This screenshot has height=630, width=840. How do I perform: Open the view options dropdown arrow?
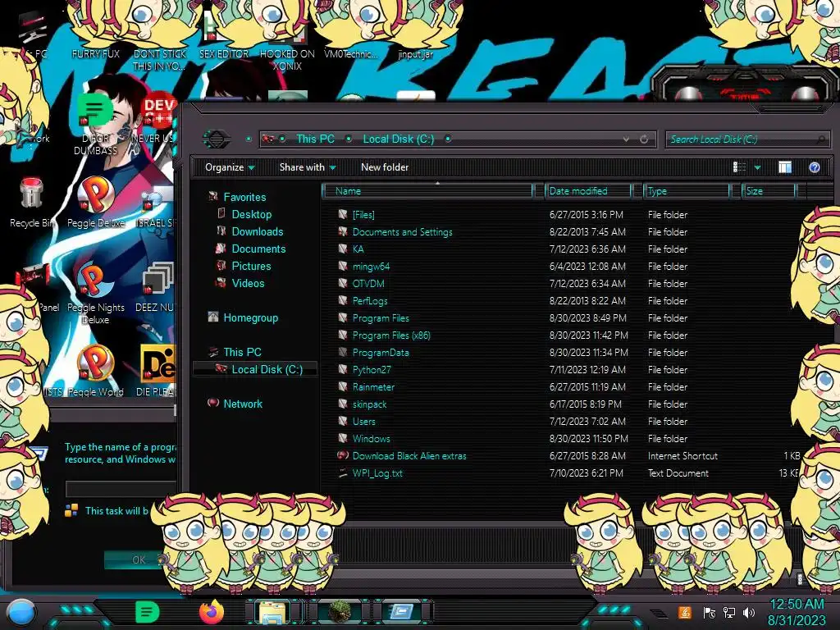coord(757,167)
